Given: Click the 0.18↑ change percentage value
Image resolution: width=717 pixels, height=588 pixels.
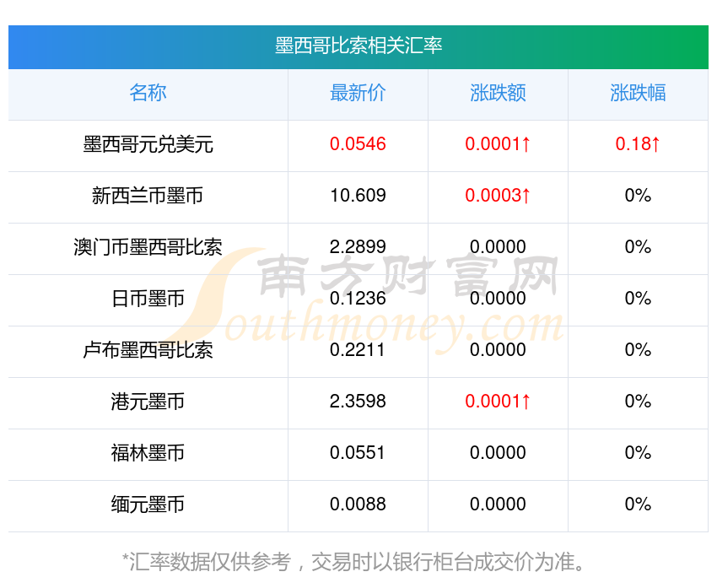Looking at the screenshot, I should (x=638, y=144).
